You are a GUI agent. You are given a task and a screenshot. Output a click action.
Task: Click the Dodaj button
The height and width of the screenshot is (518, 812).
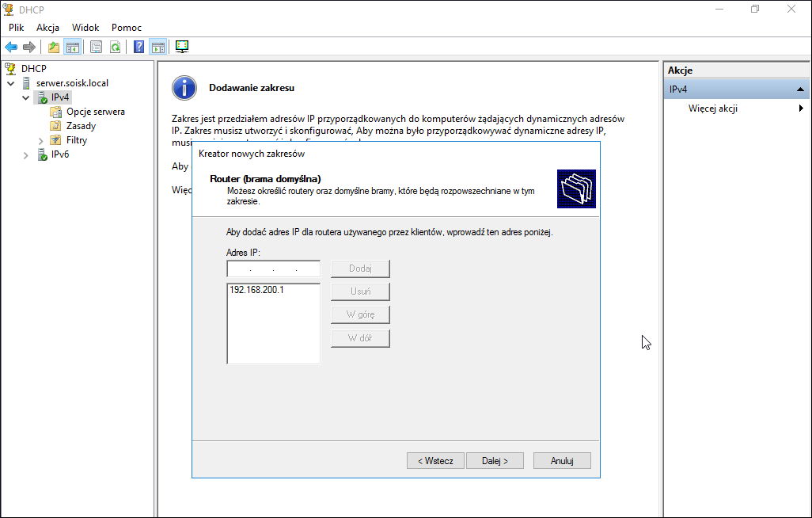pos(360,269)
